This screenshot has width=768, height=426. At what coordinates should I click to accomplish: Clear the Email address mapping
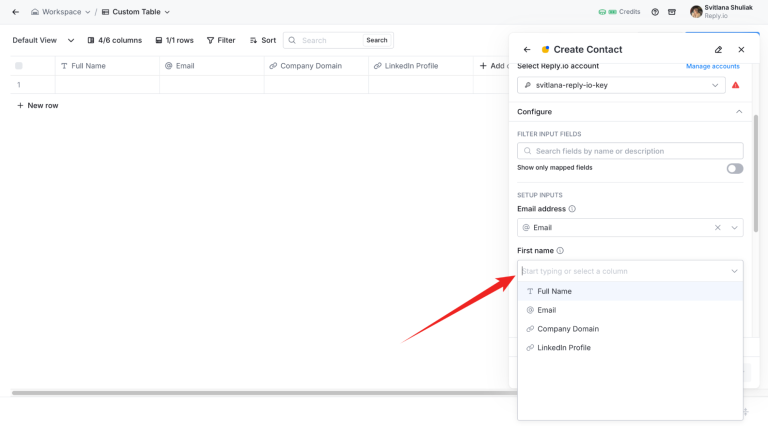(x=718, y=228)
